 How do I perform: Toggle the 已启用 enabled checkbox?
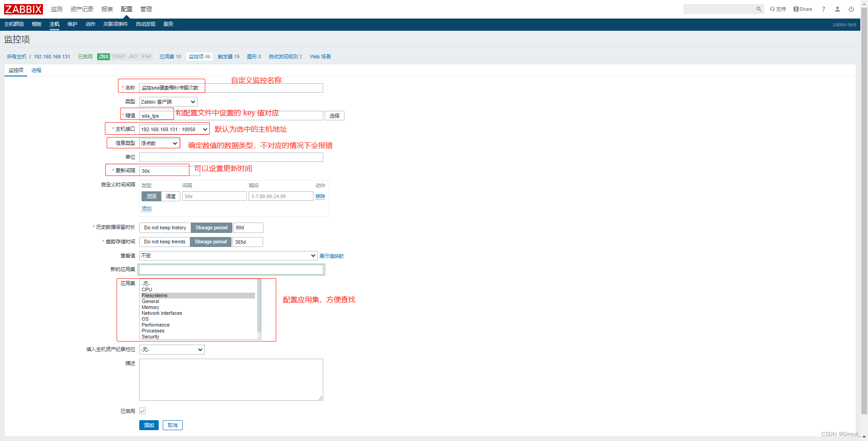click(142, 411)
